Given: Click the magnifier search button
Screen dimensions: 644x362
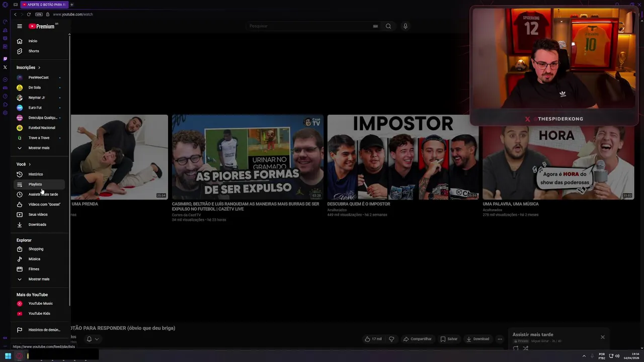Looking at the screenshot, I should pos(388,26).
